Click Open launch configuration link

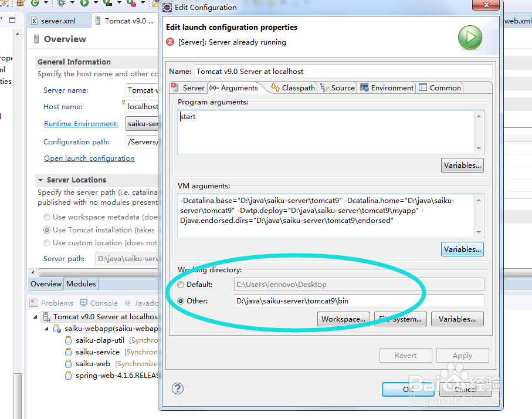coord(89,158)
